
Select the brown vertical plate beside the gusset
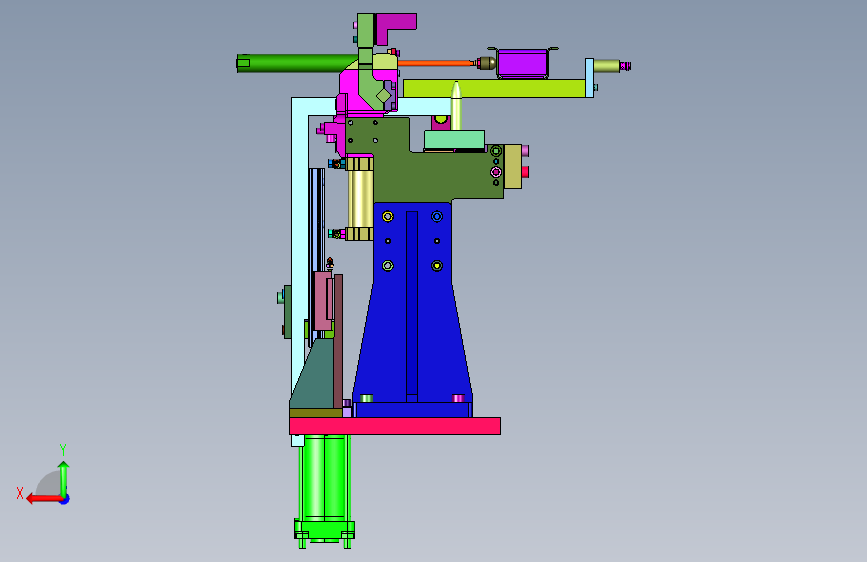pos(338,341)
